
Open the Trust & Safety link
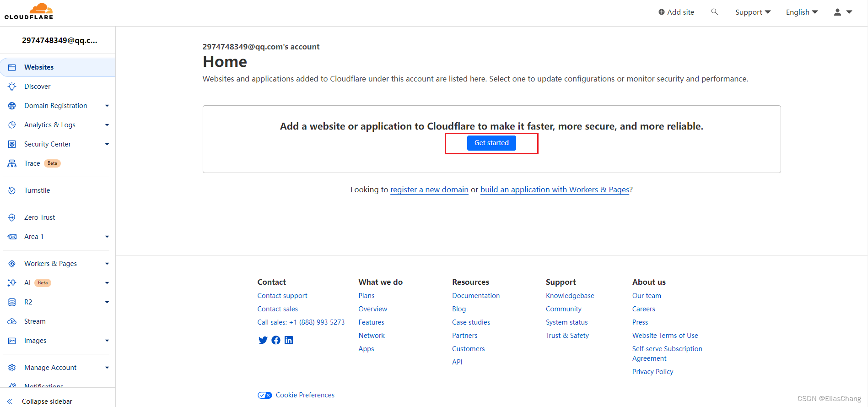[567, 336]
